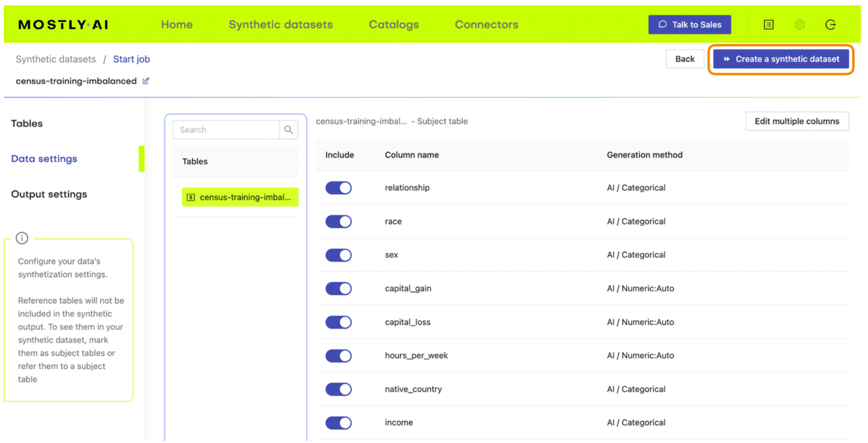The image size is (868, 443).
Task: Click the sex column name
Action: tap(391, 255)
